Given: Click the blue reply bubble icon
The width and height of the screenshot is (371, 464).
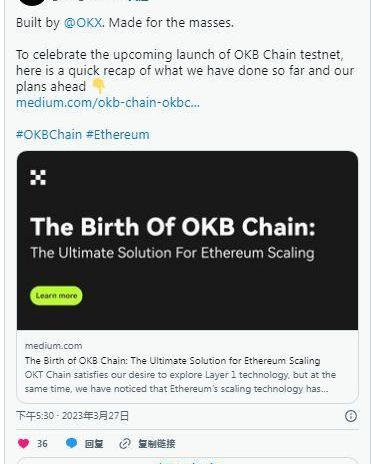Looking at the screenshot, I should (x=71, y=443).
